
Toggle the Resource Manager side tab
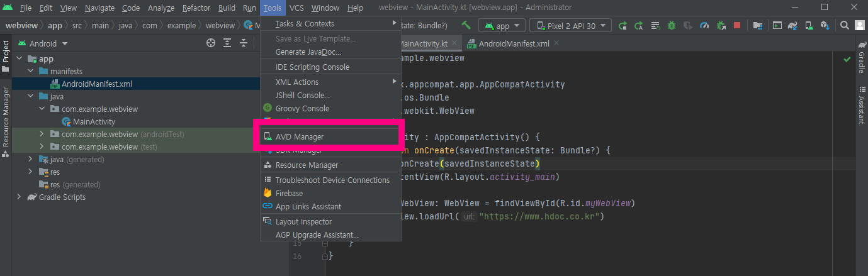pos(6,122)
